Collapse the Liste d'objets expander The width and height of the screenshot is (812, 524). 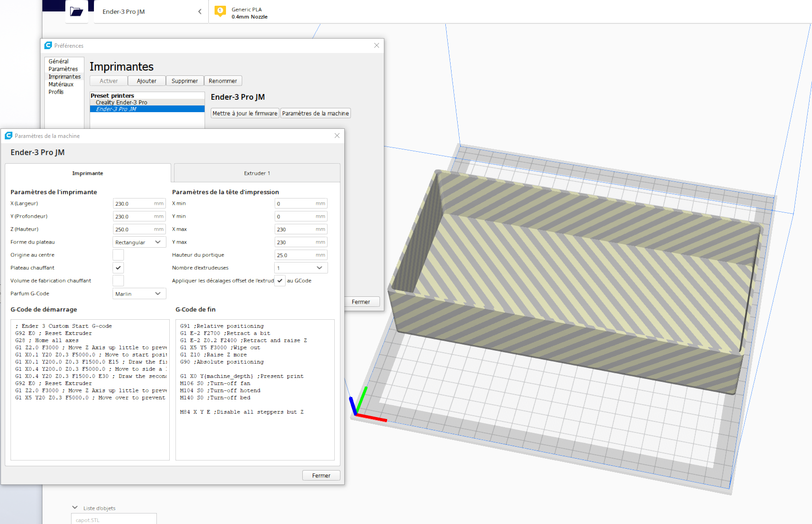click(75, 508)
